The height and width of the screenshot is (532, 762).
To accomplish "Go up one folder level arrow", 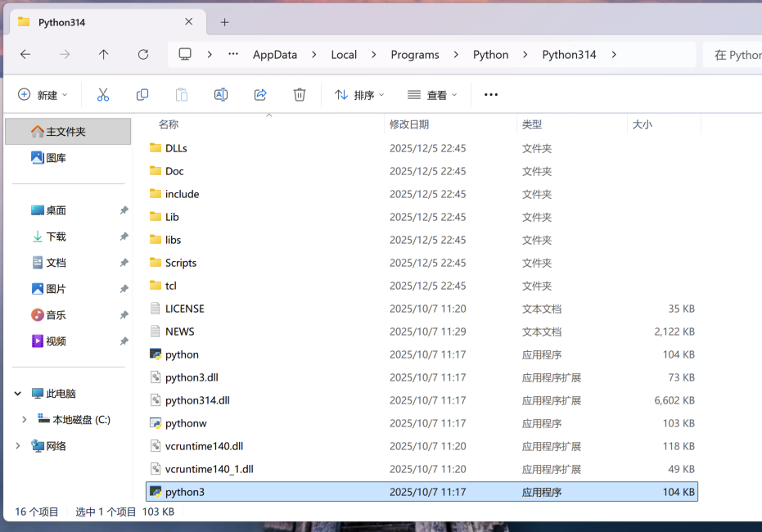I will click(x=103, y=54).
